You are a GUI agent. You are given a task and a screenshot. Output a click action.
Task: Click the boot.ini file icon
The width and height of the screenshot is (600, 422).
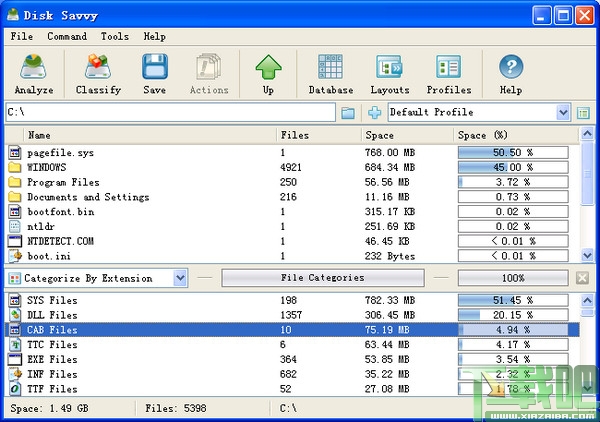[x=15, y=256]
